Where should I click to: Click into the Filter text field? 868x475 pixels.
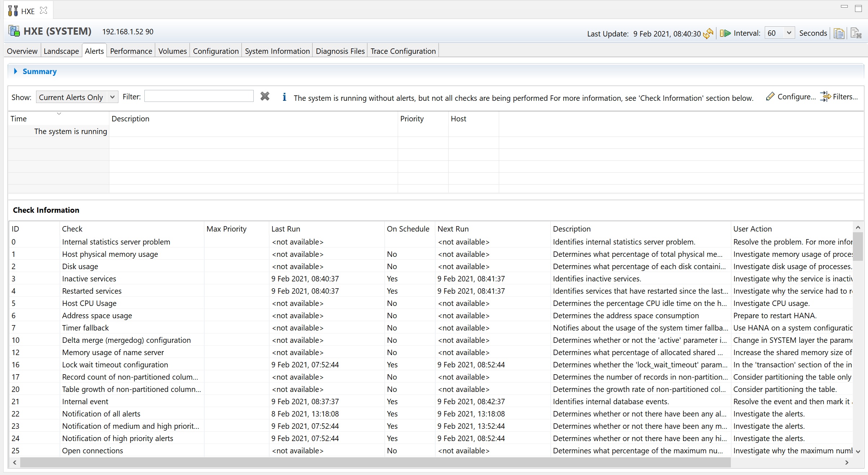tap(199, 96)
